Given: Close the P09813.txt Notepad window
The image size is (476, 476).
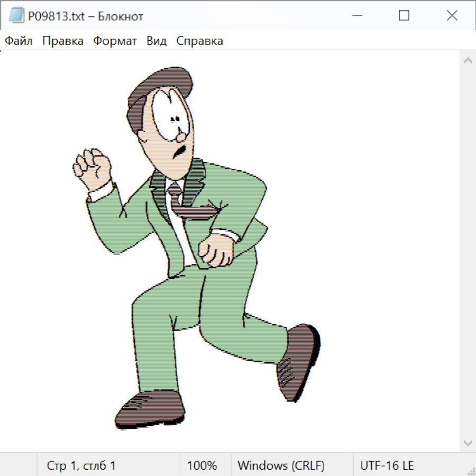Looking at the screenshot, I should click(452, 16).
